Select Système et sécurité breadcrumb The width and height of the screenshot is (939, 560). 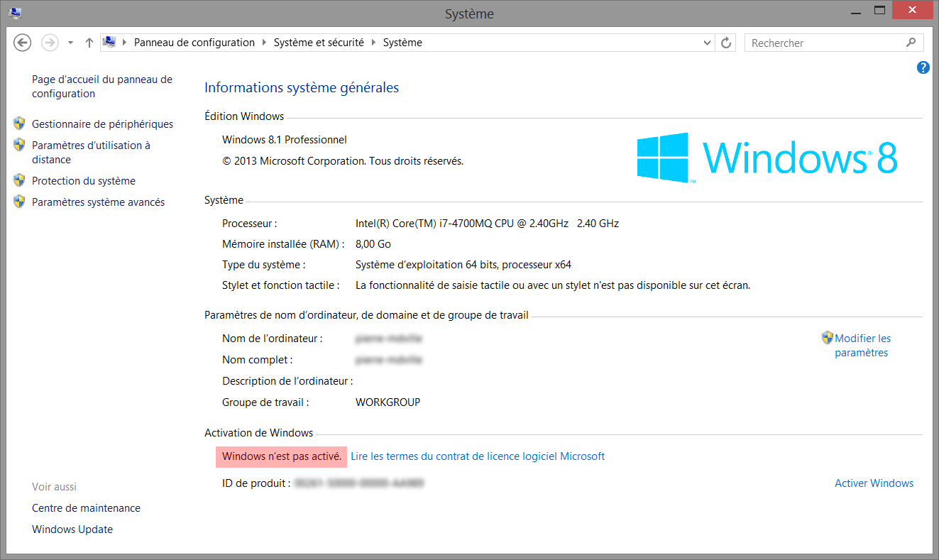(319, 43)
